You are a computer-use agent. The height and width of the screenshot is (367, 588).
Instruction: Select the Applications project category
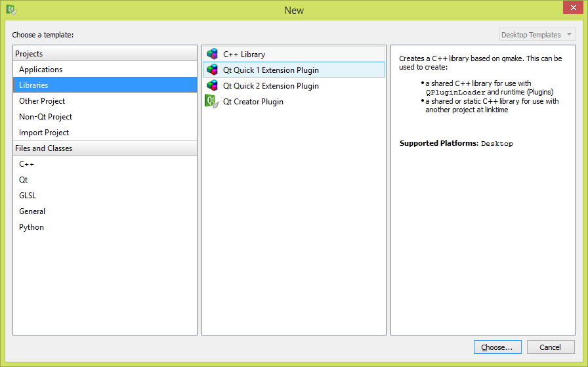(x=105, y=70)
